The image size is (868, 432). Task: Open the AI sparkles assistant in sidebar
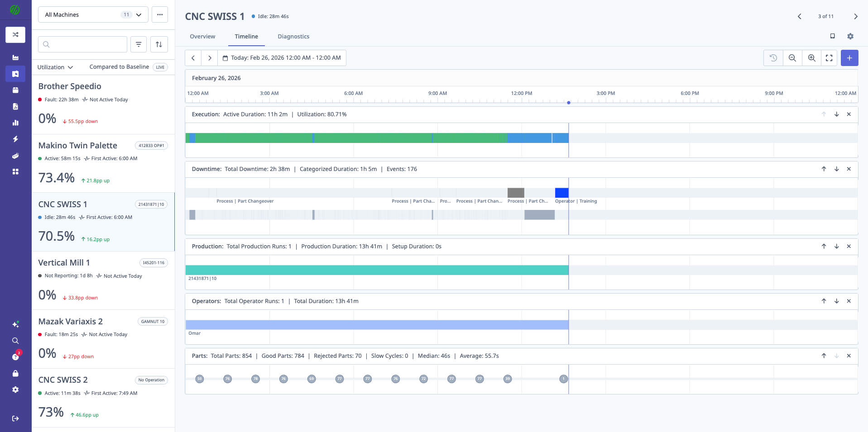[x=15, y=324]
